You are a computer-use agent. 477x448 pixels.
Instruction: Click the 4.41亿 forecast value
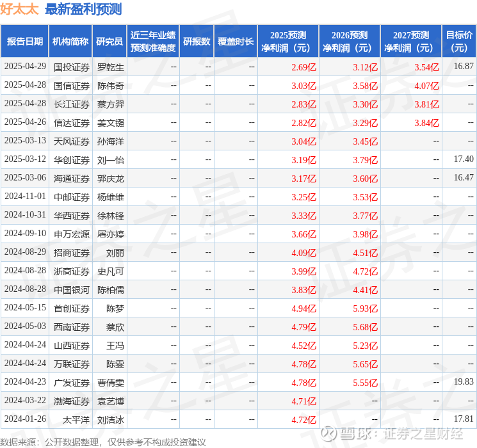coord(366,290)
